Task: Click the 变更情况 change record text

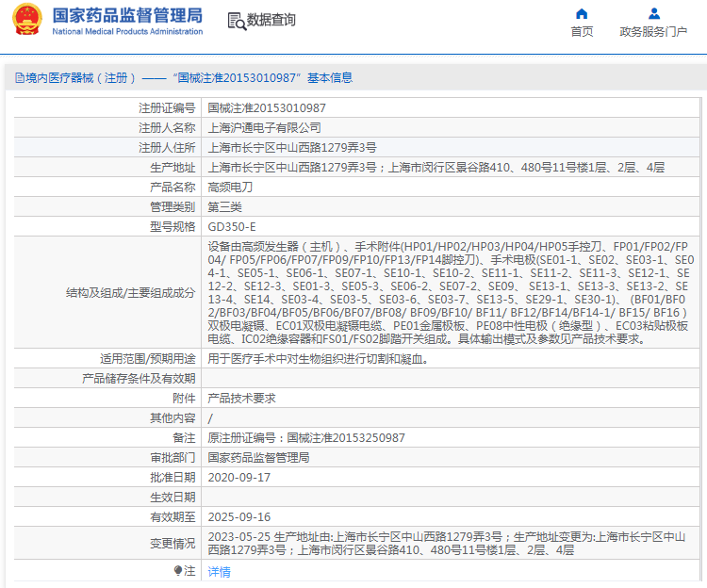Action: pos(447,544)
